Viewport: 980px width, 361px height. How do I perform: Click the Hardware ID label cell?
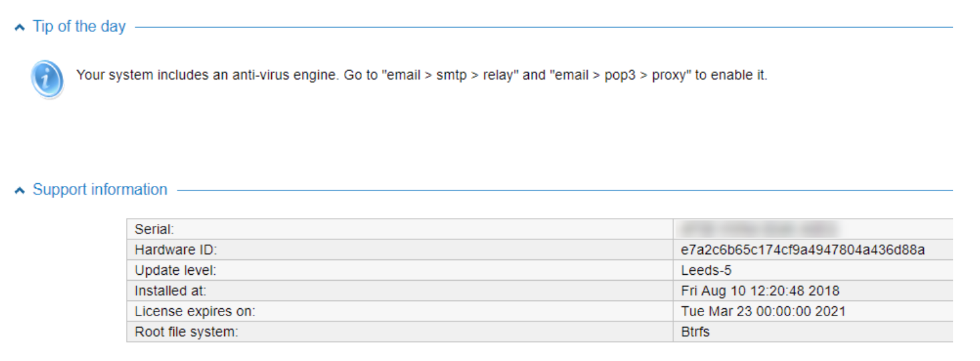[400, 250]
